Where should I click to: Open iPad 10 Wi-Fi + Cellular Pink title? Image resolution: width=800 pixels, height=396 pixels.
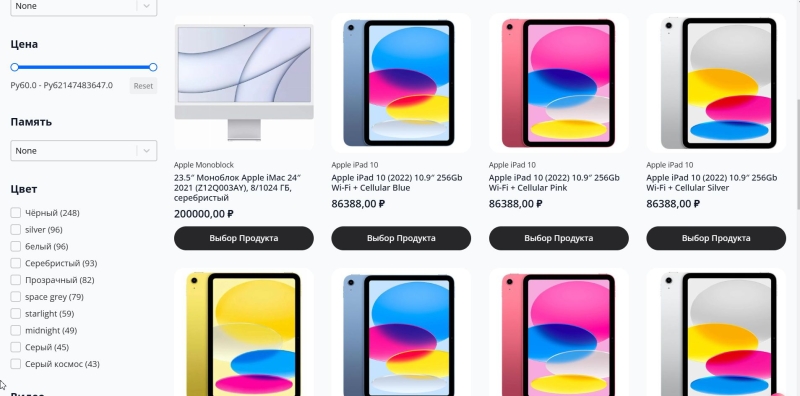(554, 183)
